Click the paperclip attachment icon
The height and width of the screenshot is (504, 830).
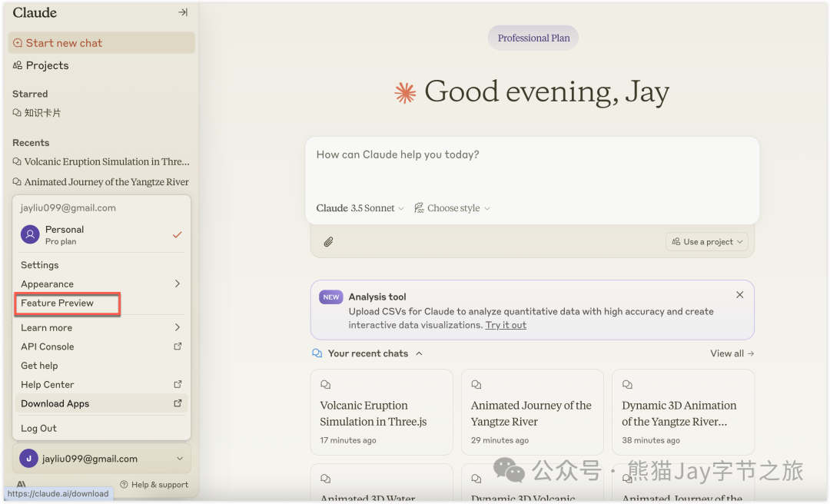pyautogui.click(x=328, y=241)
